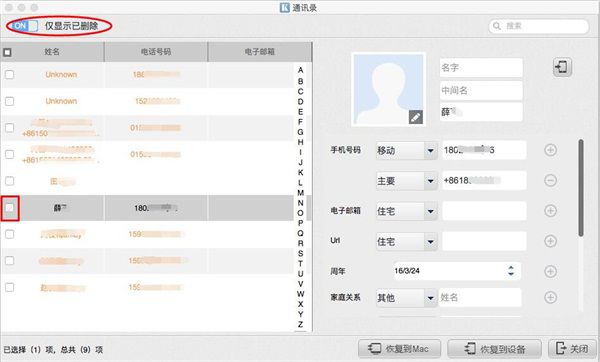600x362 pixels.
Task: Check the Unknown contact with number 152
Action: (10, 101)
